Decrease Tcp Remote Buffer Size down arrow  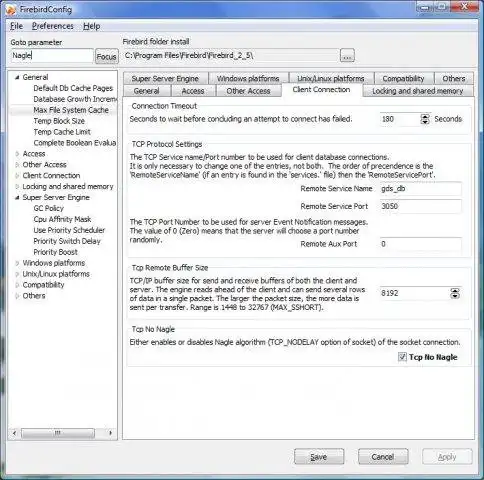point(455,296)
